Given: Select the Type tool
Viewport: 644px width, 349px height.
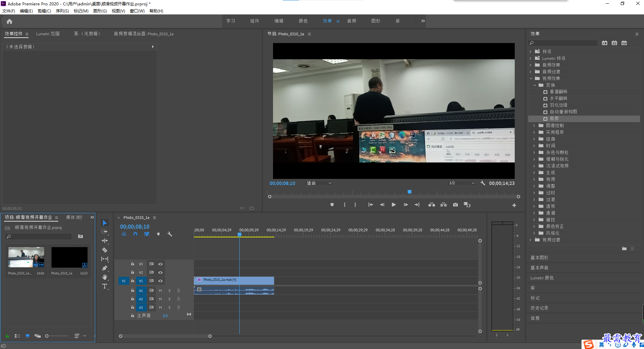Looking at the screenshot, I should [105, 286].
